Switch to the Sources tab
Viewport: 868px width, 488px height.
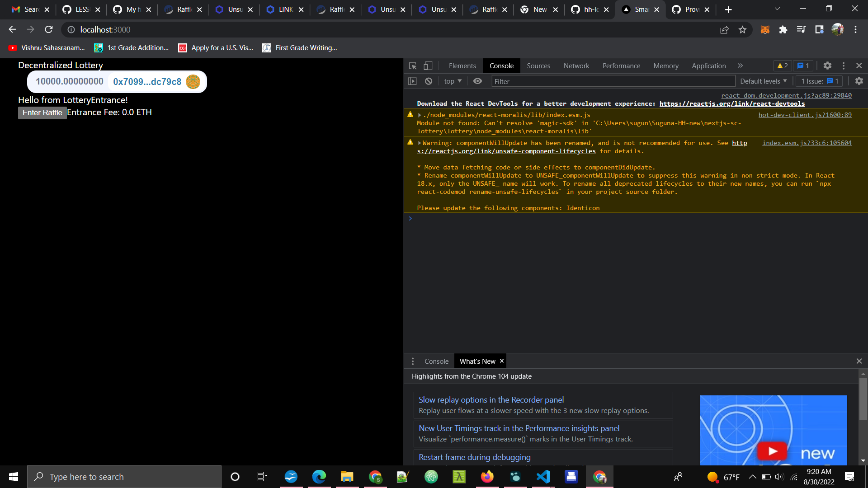pos(538,66)
